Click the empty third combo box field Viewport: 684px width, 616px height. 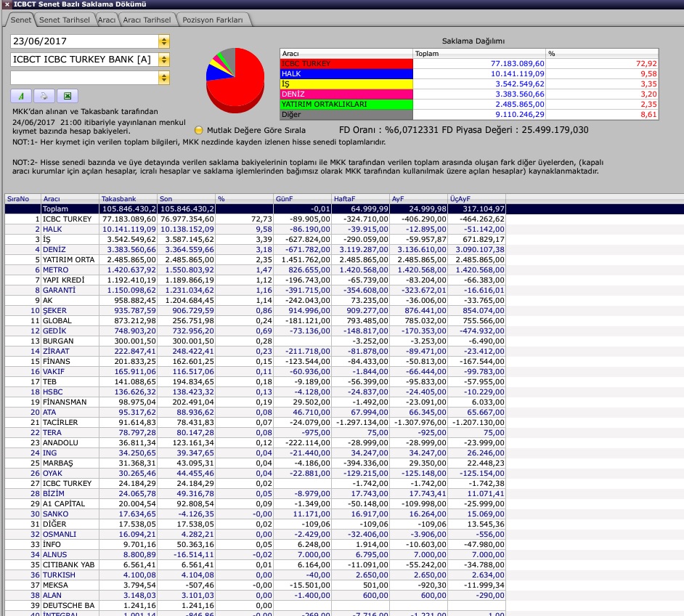pos(85,78)
